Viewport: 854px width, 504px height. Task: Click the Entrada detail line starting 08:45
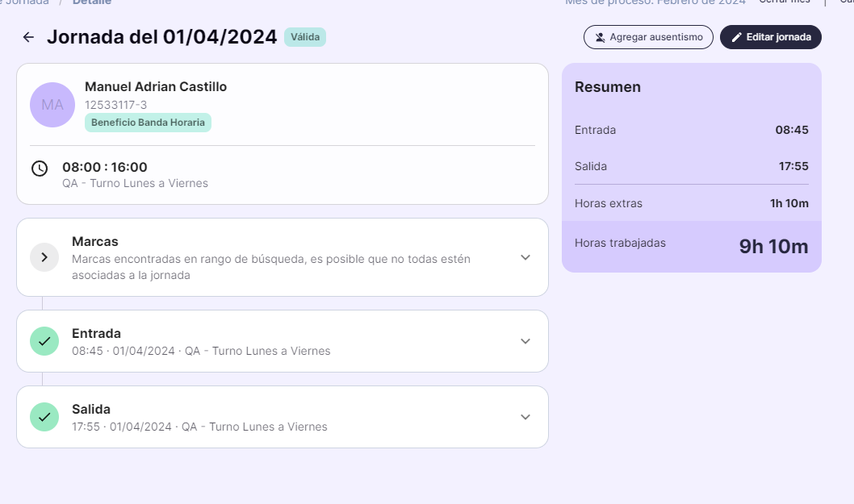click(x=201, y=351)
